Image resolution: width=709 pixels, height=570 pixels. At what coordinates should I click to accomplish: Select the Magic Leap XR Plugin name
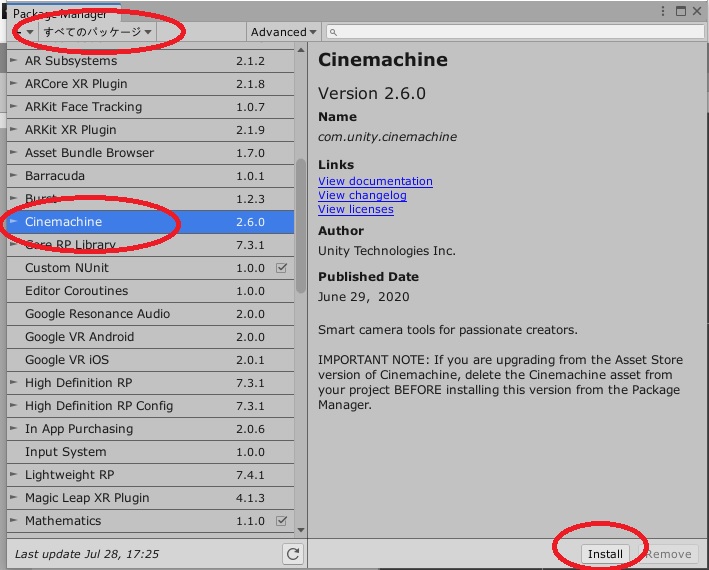click(x=87, y=498)
